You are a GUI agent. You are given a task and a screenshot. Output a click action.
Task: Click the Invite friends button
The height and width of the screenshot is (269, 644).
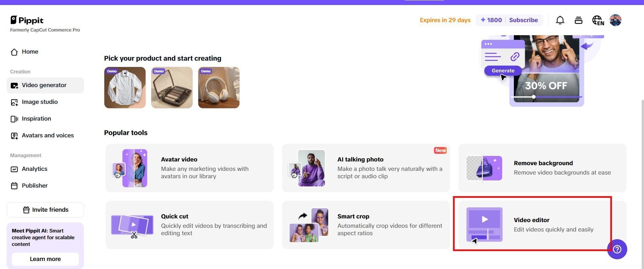(x=45, y=210)
